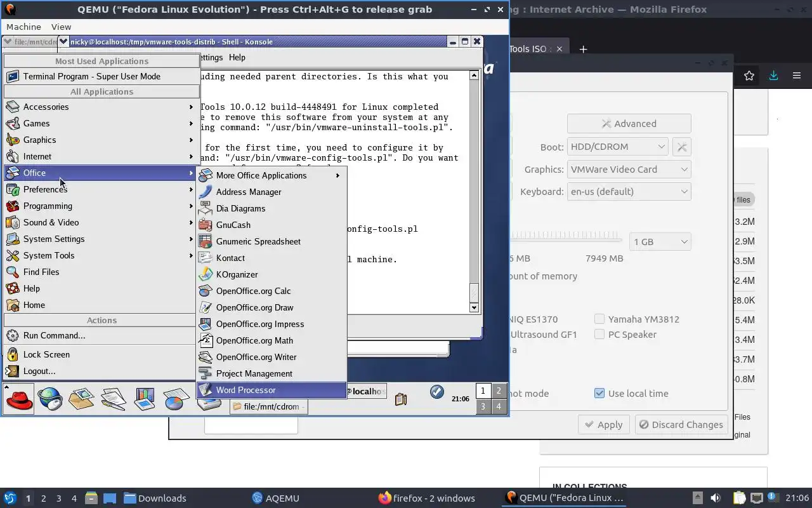Screen dimensions: 812x508
Task: Click the Discard Changes button
Action: point(681,424)
